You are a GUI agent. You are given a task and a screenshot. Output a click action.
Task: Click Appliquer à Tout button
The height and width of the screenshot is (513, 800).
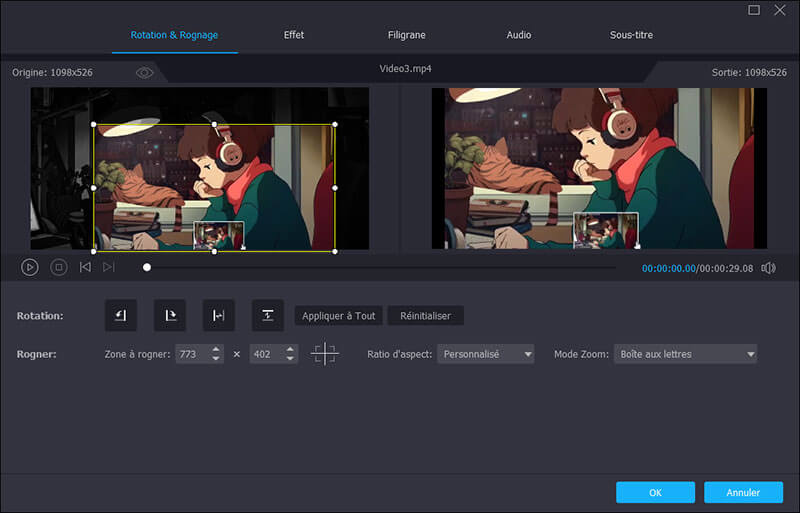coord(339,315)
